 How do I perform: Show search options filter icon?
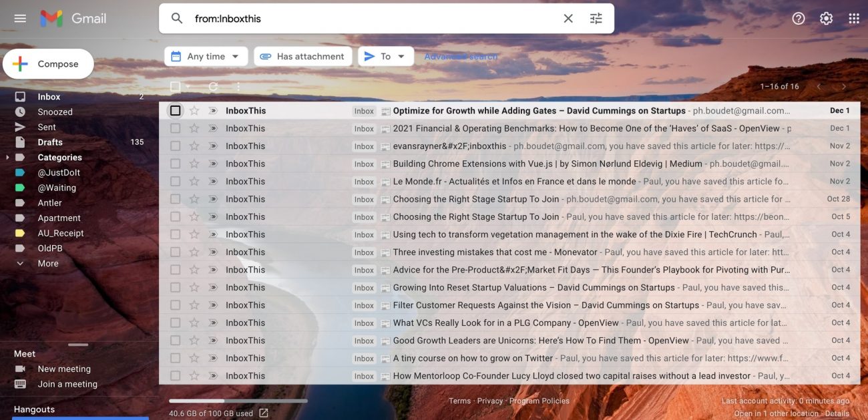(596, 19)
